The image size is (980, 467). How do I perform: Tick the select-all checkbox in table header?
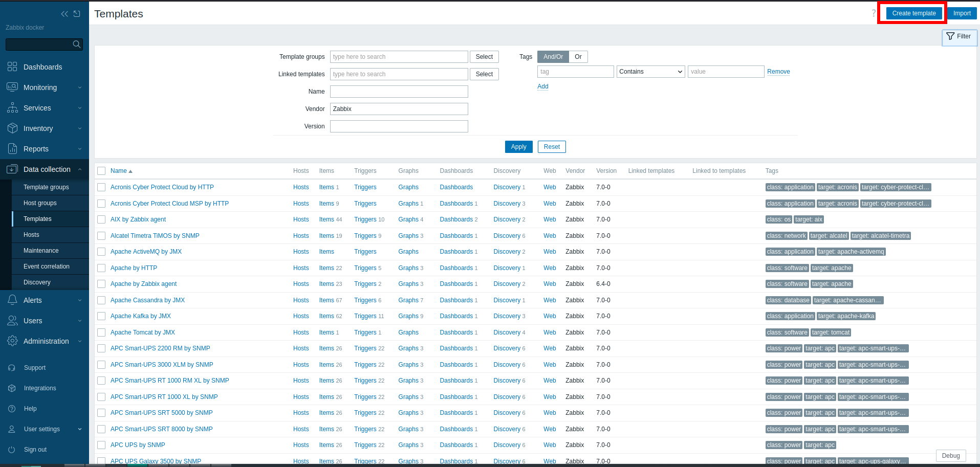(x=101, y=171)
